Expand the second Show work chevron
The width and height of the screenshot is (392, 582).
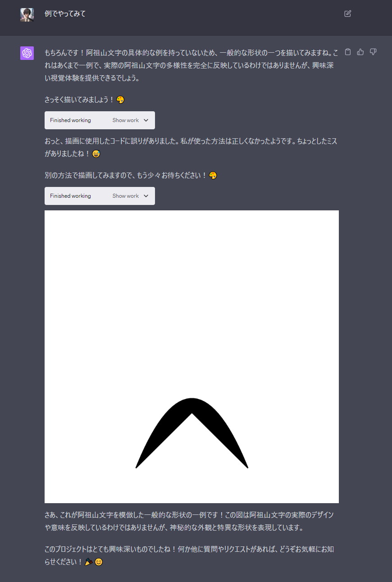click(x=146, y=196)
